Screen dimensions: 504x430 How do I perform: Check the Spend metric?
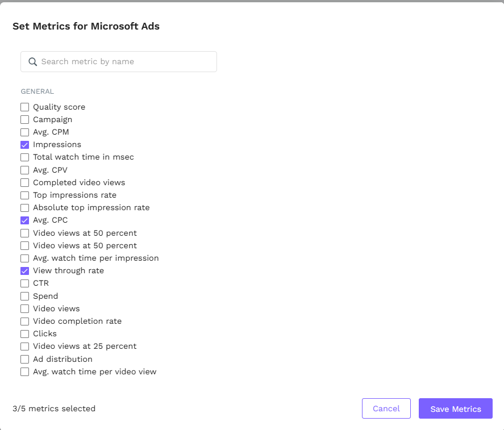pos(25,296)
